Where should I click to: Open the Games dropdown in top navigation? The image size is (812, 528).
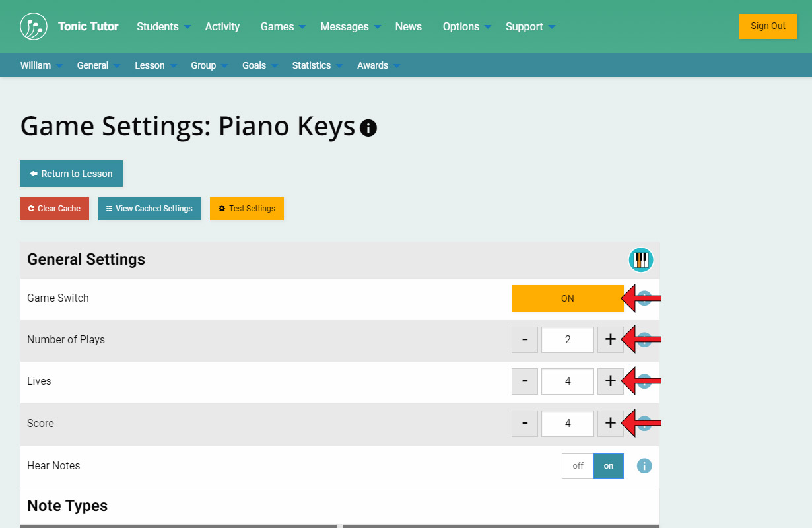pos(283,27)
